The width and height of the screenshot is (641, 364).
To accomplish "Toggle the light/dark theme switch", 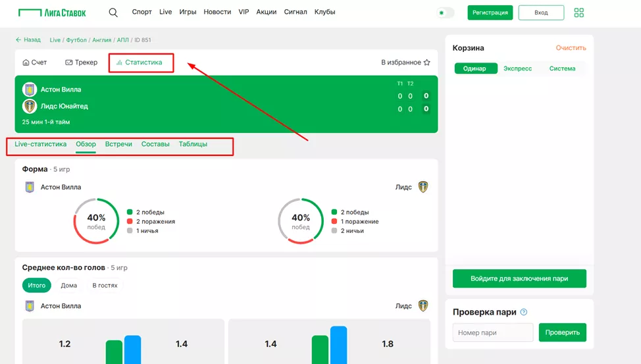I will pos(446,13).
